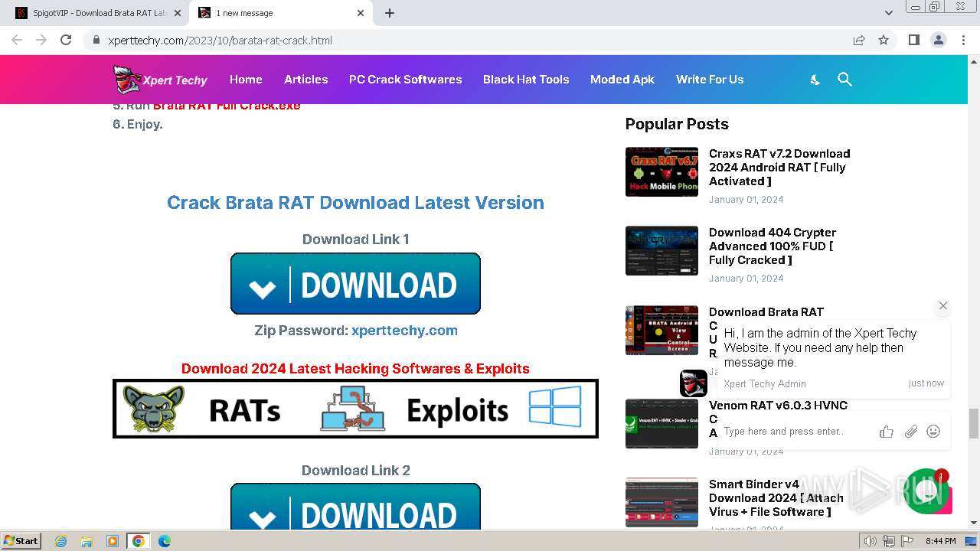Image resolution: width=980 pixels, height=551 pixels.
Task: Click the Xpert Techy logo
Action: pos(161,80)
